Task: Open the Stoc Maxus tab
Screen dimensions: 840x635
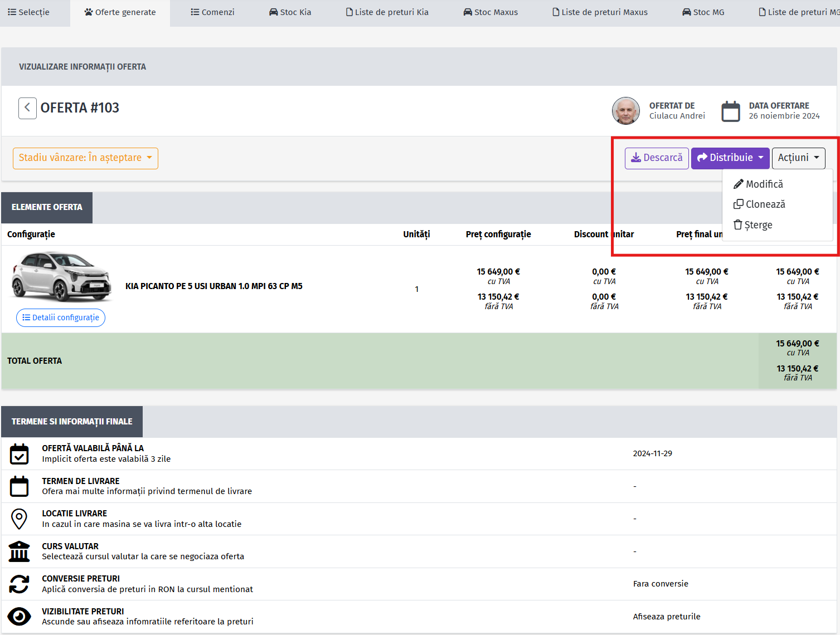Action: (491, 12)
